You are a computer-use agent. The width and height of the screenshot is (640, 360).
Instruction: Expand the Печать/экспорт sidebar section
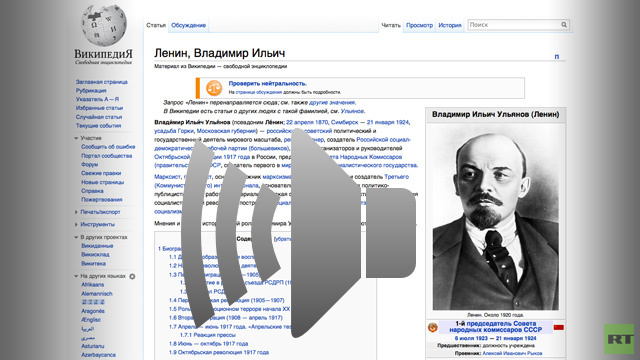(76, 212)
